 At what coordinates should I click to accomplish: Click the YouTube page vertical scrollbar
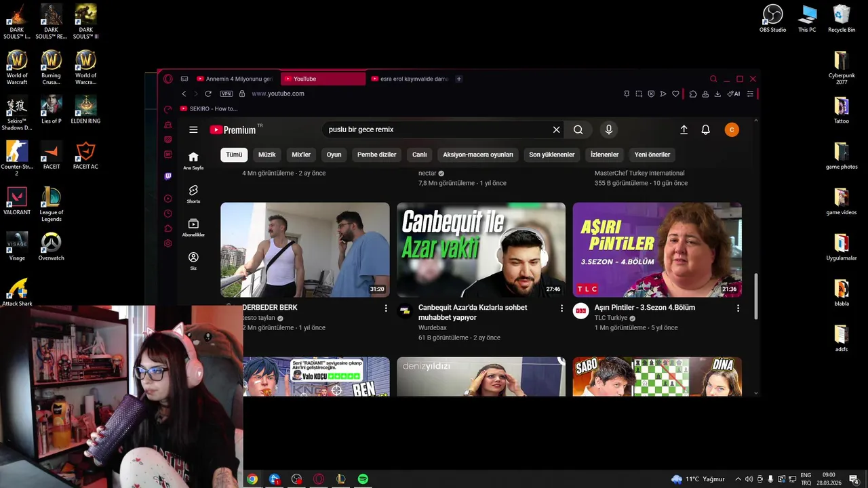(x=756, y=296)
